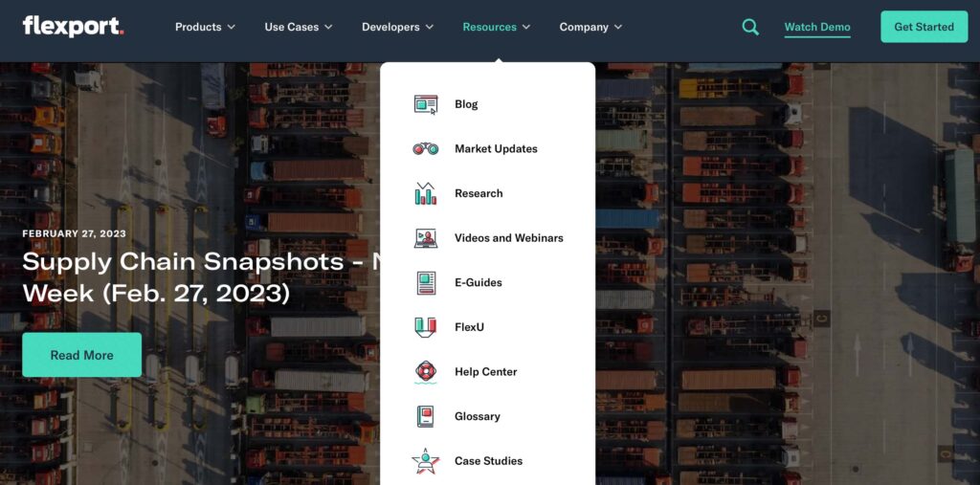This screenshot has width=980, height=485.
Task: Click the Read More button
Action: [x=82, y=355]
